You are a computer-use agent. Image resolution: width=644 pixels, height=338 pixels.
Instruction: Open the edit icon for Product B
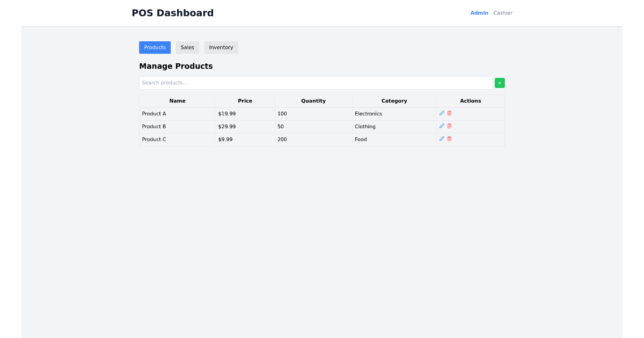pyautogui.click(x=441, y=126)
